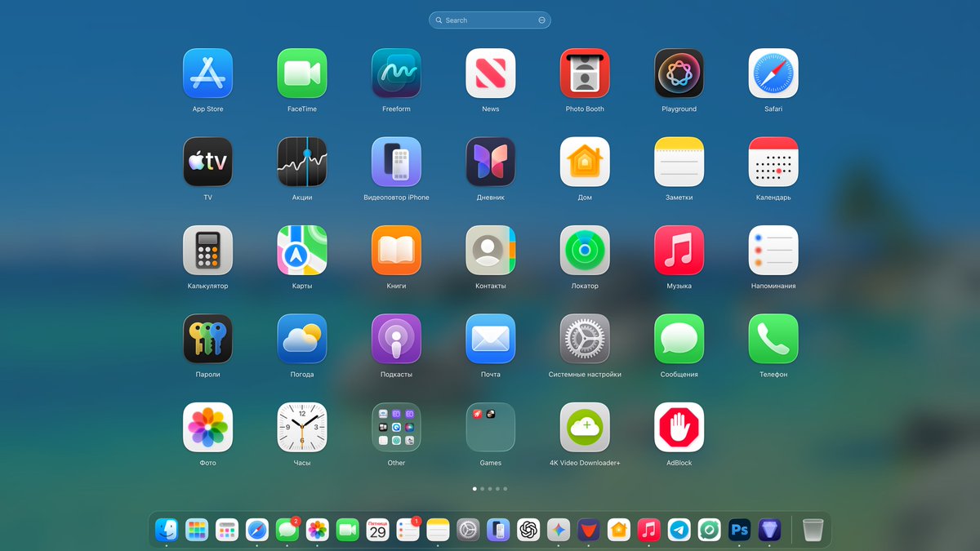Open Видеоповтор iPhone in the app grid
Image resolution: width=980 pixels, height=551 pixels.
[396, 162]
